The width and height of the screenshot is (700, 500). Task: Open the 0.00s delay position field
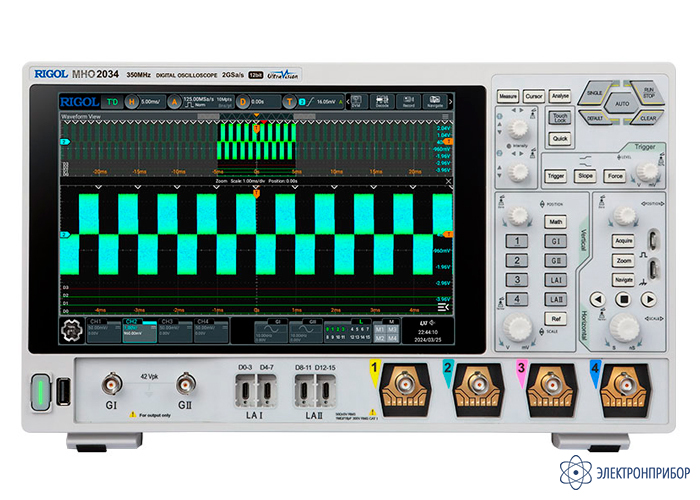coord(264,102)
